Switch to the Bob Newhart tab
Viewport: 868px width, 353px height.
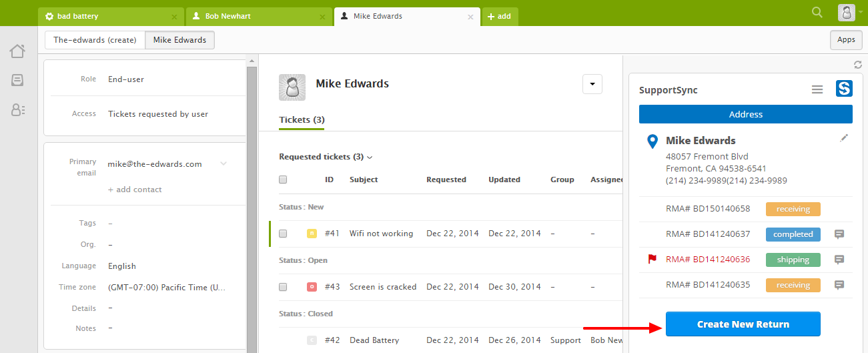pyautogui.click(x=227, y=16)
